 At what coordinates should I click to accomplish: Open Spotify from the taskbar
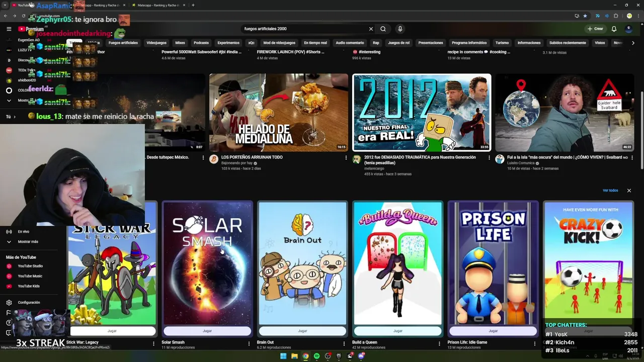point(316,356)
